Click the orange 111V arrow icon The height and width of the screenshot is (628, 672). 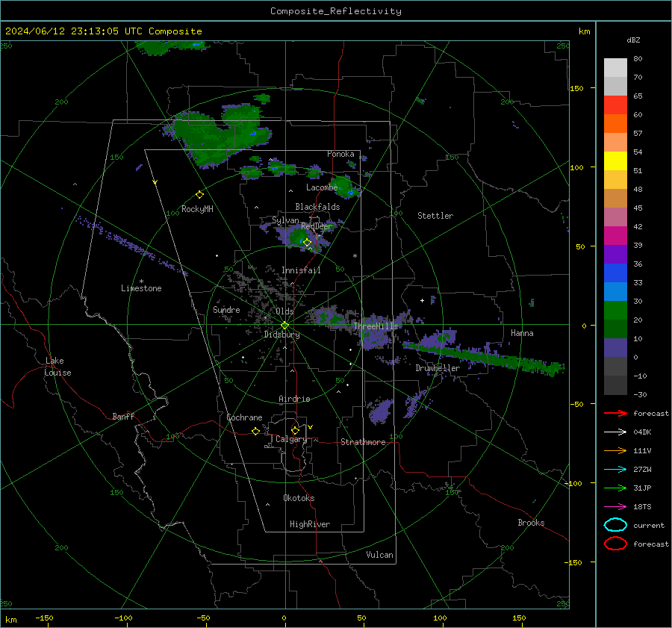615,450
